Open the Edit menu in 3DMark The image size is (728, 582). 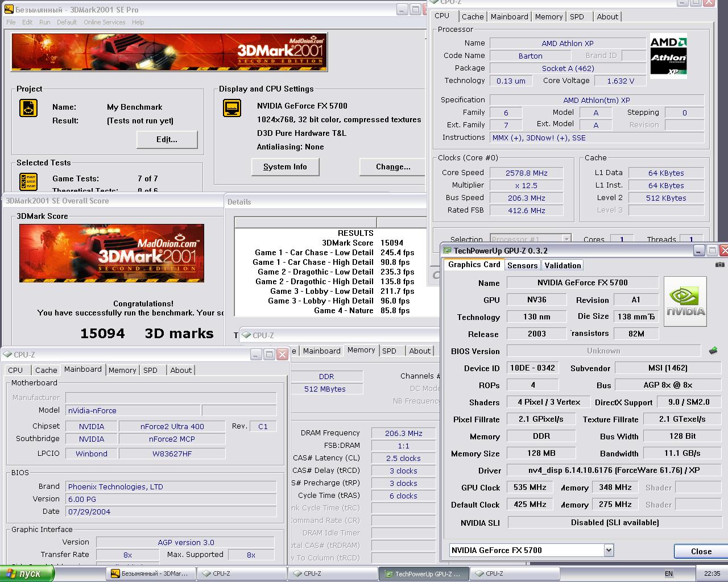click(27, 22)
